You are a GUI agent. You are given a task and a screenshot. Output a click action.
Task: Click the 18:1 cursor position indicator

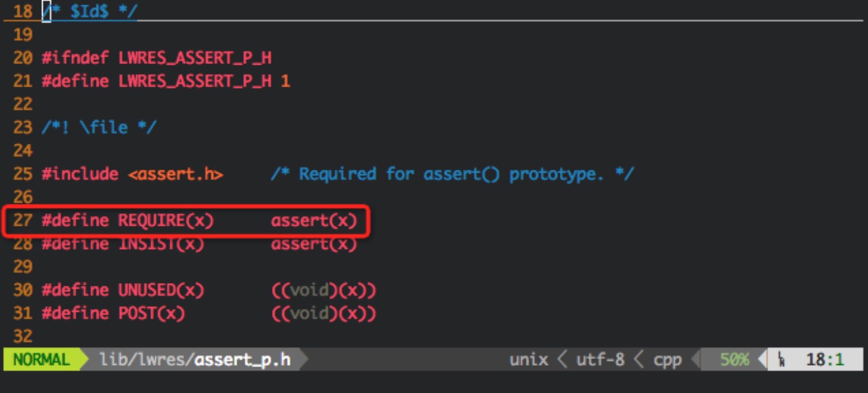point(825,360)
